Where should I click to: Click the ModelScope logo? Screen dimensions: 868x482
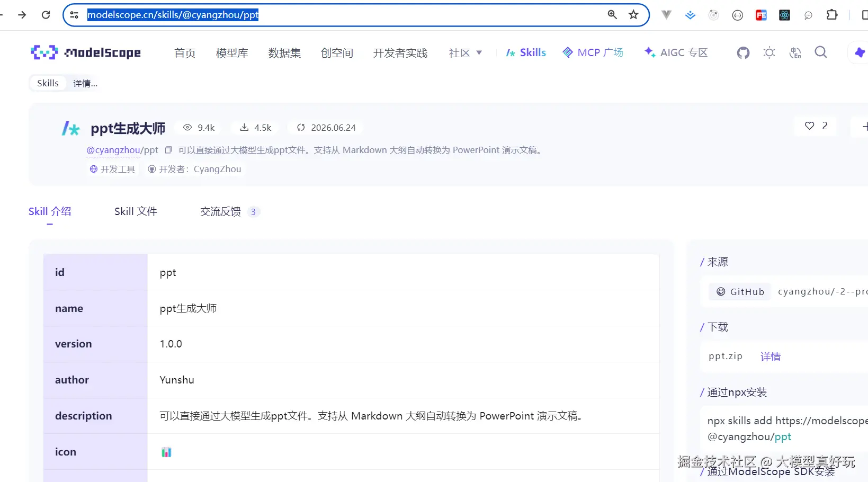coord(86,52)
